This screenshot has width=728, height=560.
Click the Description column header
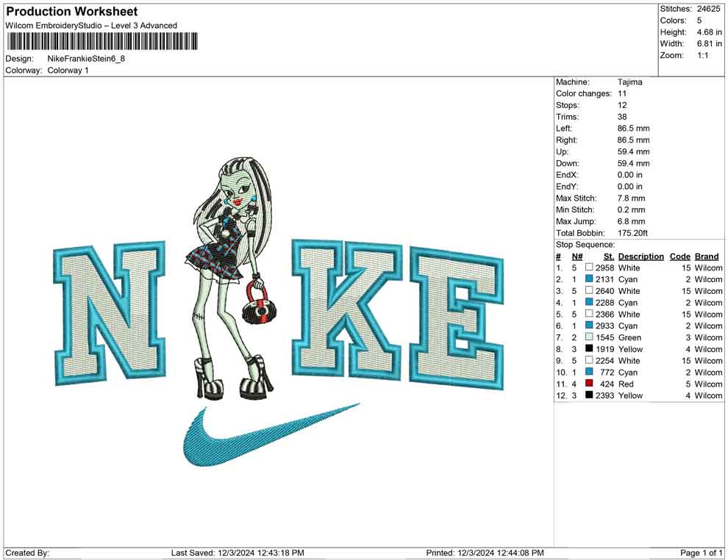pyautogui.click(x=640, y=256)
